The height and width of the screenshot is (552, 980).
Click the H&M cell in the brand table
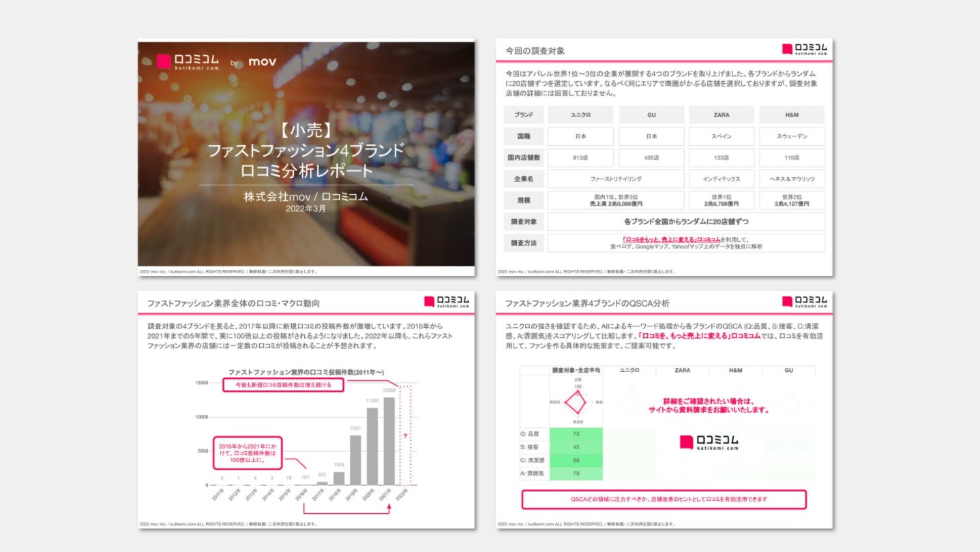tap(792, 114)
